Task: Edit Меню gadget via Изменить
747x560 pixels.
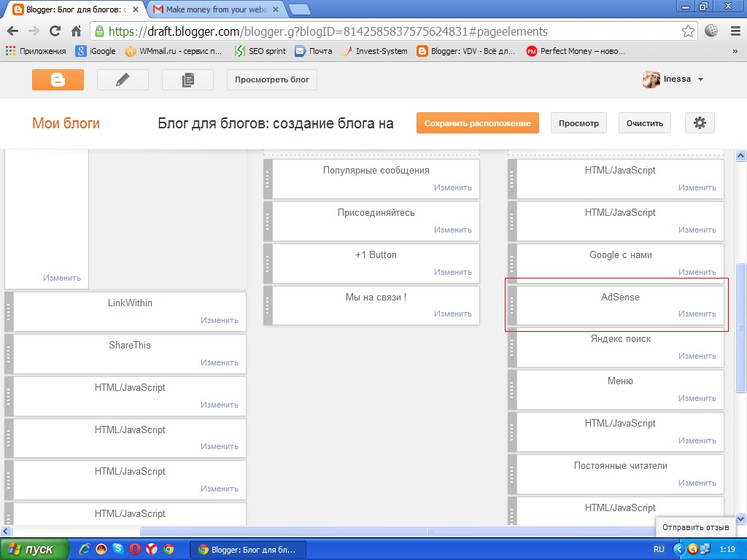Action: pyautogui.click(x=697, y=398)
